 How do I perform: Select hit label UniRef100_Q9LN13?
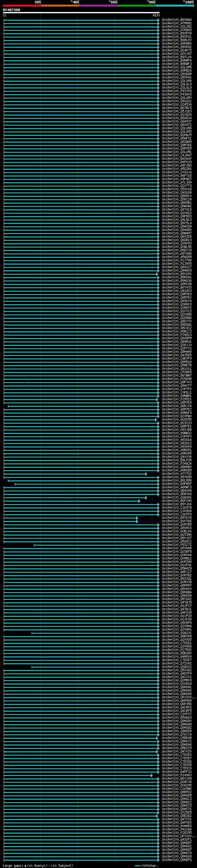[176, 219]
